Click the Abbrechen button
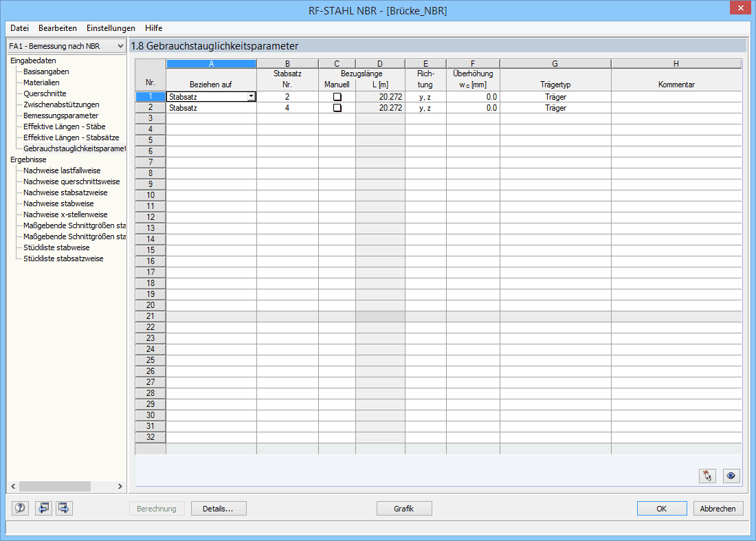 pyautogui.click(x=718, y=509)
